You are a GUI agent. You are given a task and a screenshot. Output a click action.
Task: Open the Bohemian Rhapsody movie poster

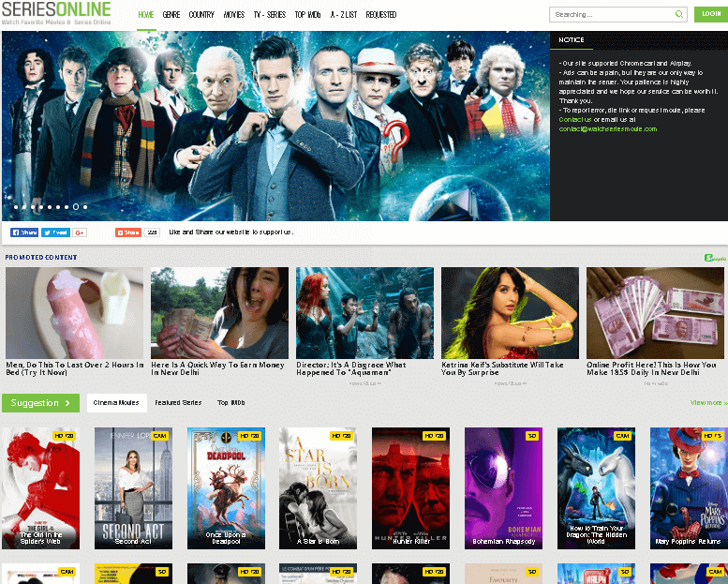(x=503, y=487)
